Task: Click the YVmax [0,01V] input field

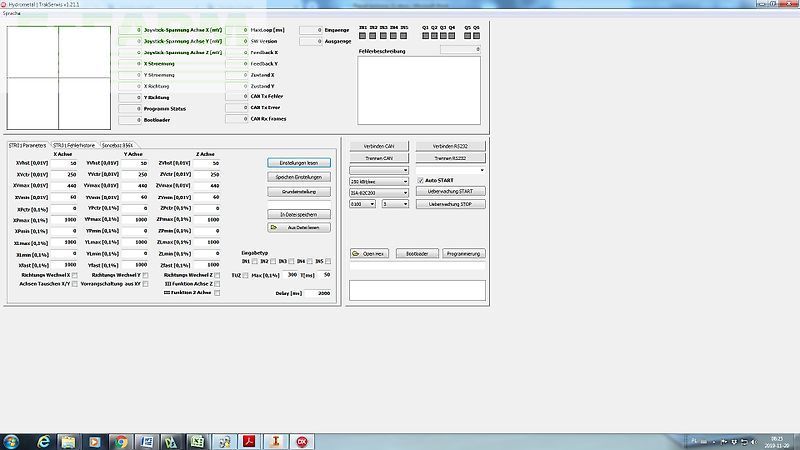Action: point(135,186)
